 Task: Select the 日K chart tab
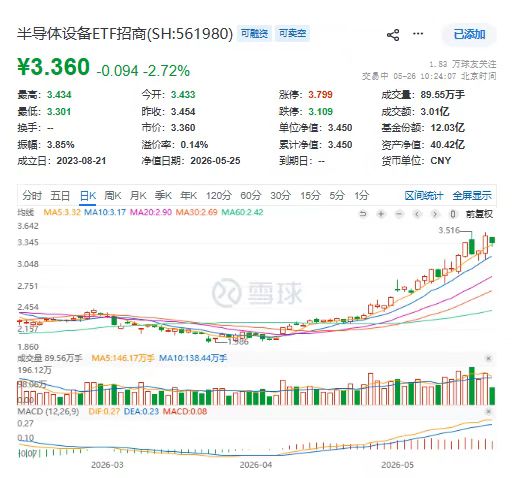(88, 195)
